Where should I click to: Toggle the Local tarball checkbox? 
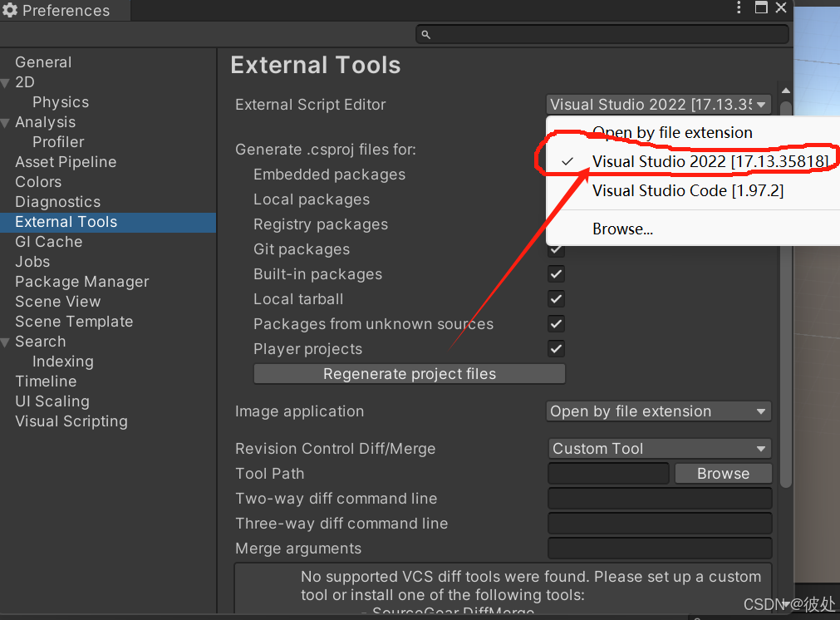click(556, 299)
